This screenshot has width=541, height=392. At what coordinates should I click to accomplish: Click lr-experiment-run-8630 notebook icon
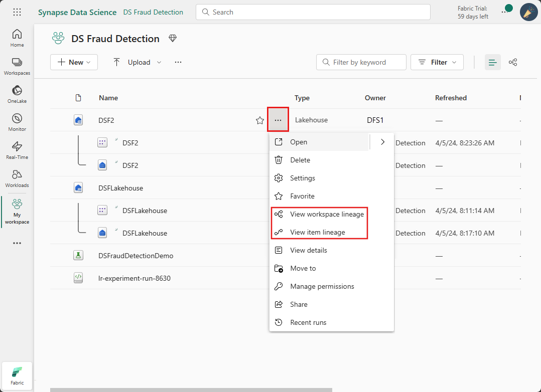point(78,278)
